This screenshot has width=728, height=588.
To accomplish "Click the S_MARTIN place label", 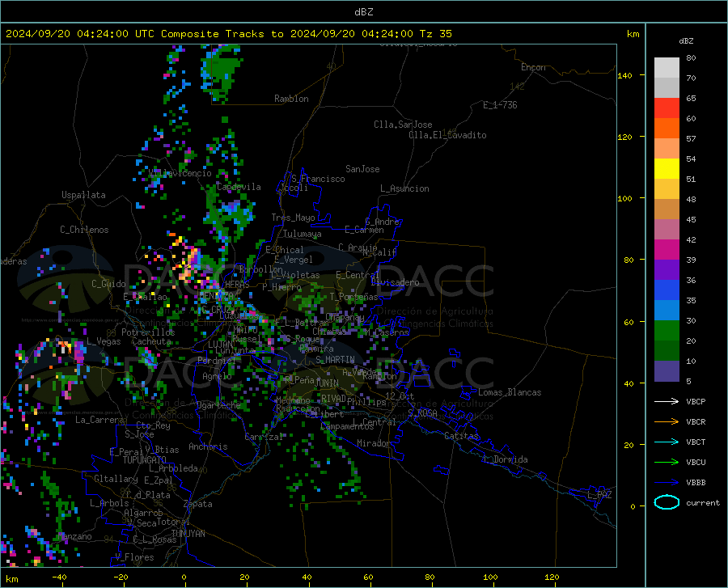I will tap(335, 360).
